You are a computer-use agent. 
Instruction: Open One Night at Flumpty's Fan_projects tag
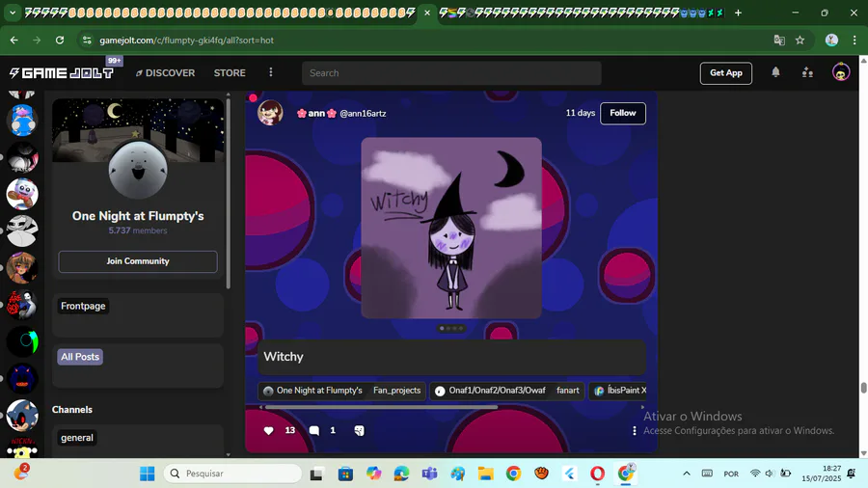coord(342,391)
